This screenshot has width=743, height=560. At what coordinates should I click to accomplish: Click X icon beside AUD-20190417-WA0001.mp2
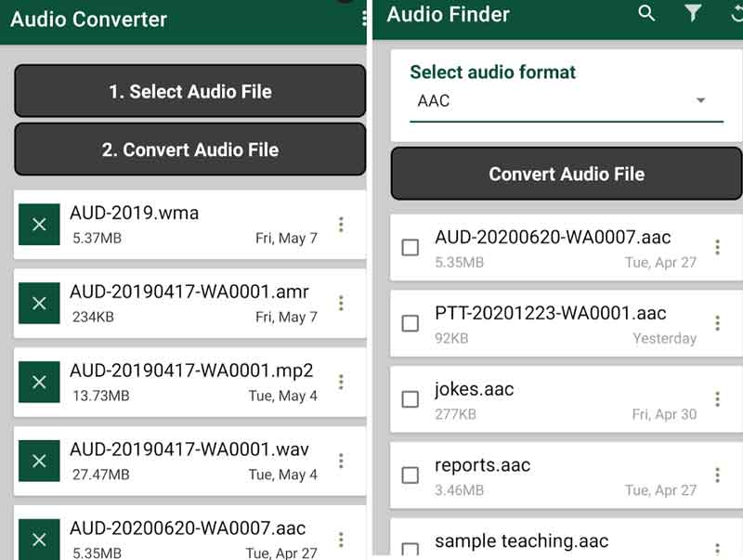pyautogui.click(x=39, y=383)
